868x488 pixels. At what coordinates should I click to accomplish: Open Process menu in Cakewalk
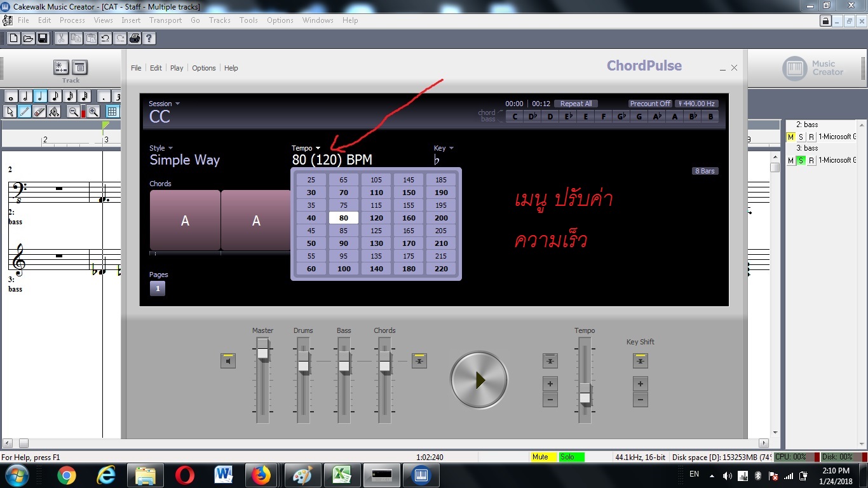click(x=72, y=20)
